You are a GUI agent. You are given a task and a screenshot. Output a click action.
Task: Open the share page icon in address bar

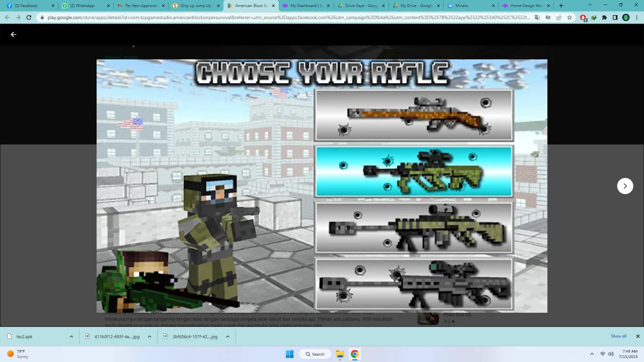pyautogui.click(x=559, y=17)
